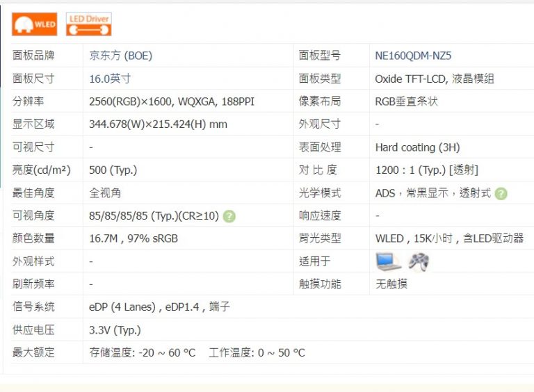Click the 刷新频率 label

33,284
